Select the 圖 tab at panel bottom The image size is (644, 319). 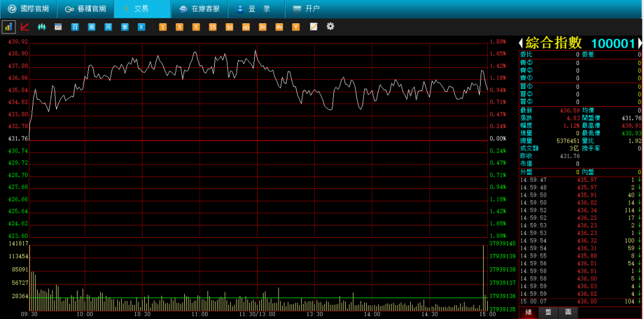click(568, 312)
